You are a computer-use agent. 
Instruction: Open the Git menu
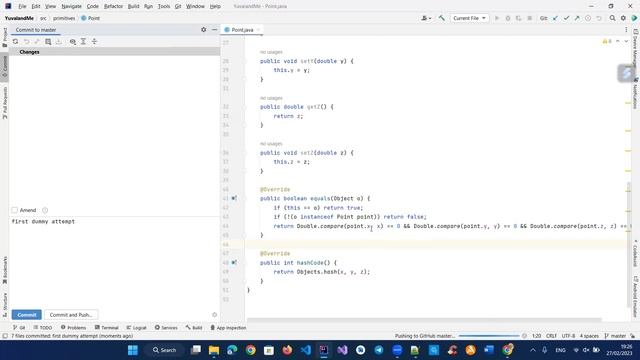point(178,6)
